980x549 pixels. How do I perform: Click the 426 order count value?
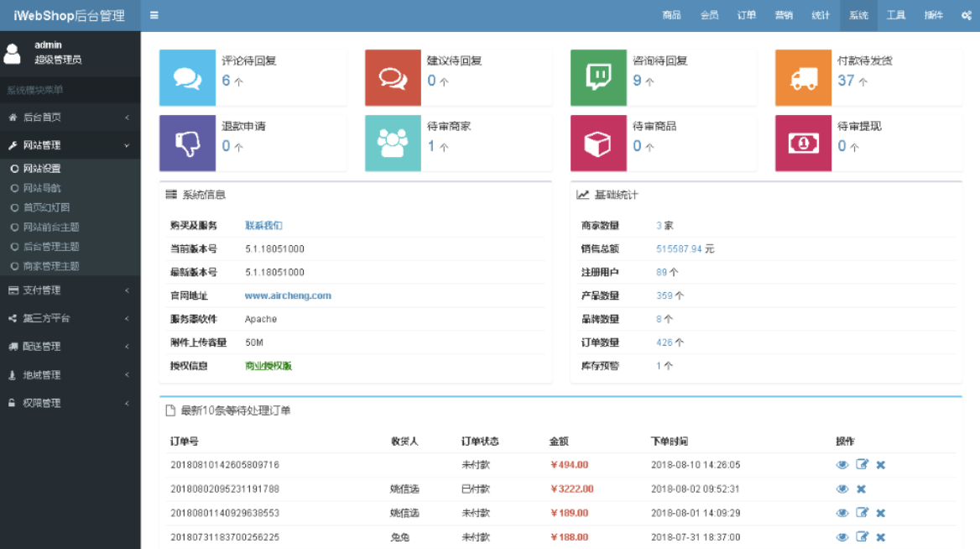click(x=665, y=342)
